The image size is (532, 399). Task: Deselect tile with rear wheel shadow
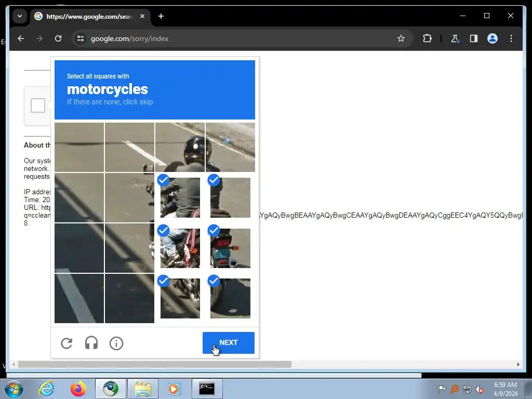pyautogui.click(x=230, y=298)
